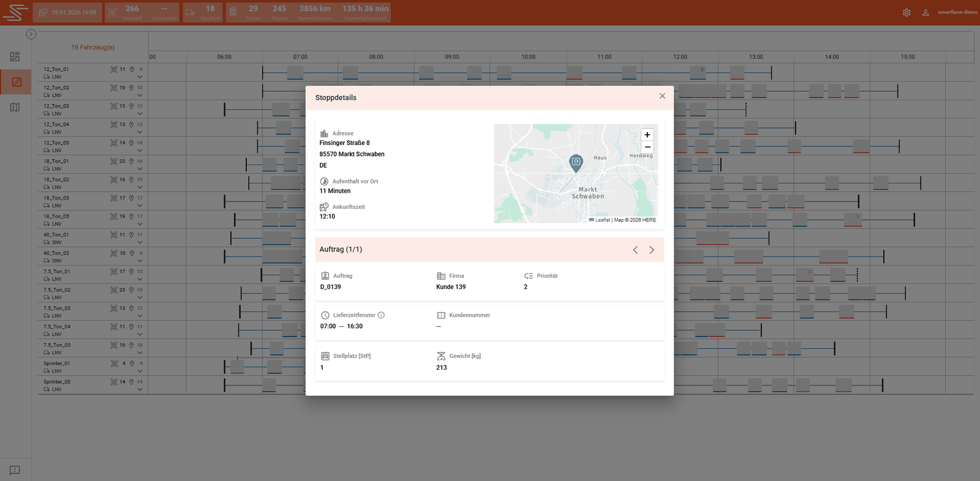This screenshot has width=980, height=481.
Task: Select the schedule list view in sidebar
Action: (x=17, y=82)
